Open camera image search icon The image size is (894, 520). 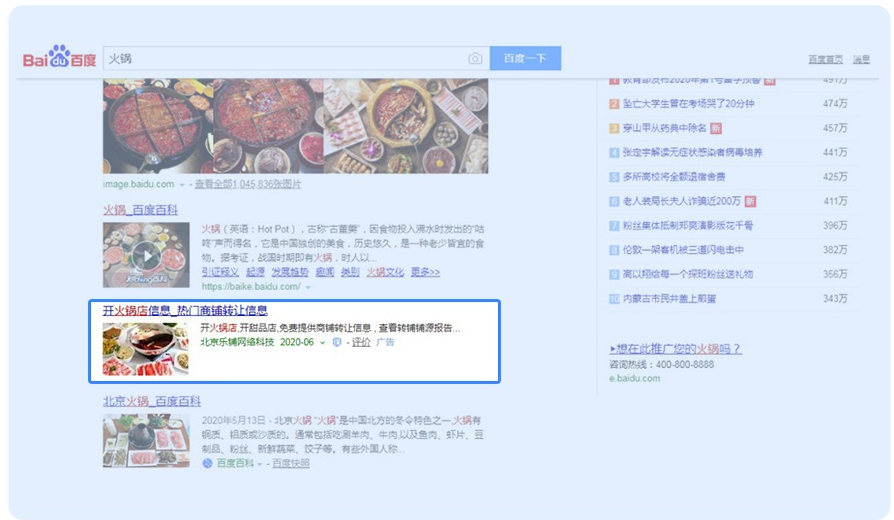[475, 58]
